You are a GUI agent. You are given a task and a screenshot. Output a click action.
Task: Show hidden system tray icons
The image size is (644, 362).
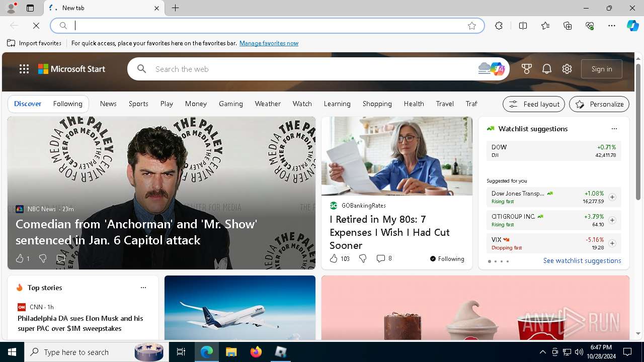pos(542,352)
